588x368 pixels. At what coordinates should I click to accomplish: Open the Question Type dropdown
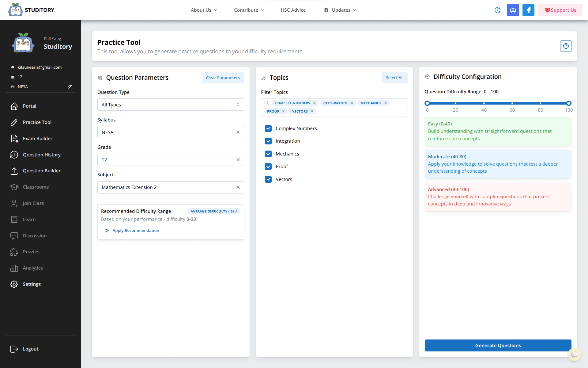coord(171,105)
